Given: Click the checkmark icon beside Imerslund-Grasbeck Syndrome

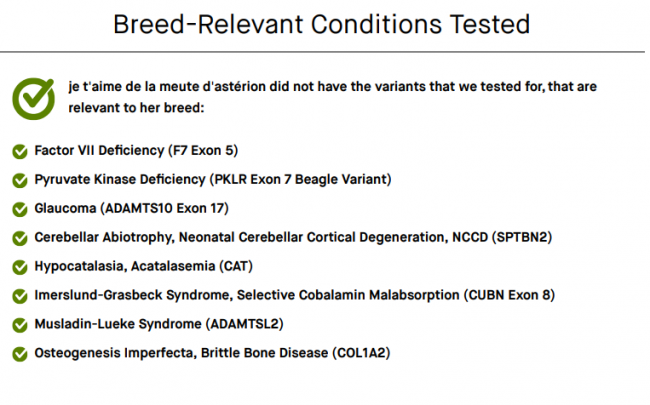Looking at the screenshot, I should (20, 296).
